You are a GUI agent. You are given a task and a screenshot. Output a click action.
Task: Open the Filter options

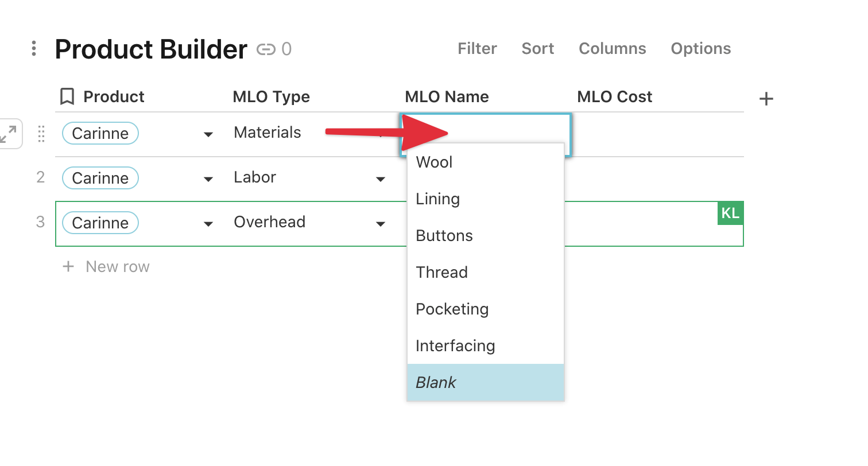pos(477,49)
